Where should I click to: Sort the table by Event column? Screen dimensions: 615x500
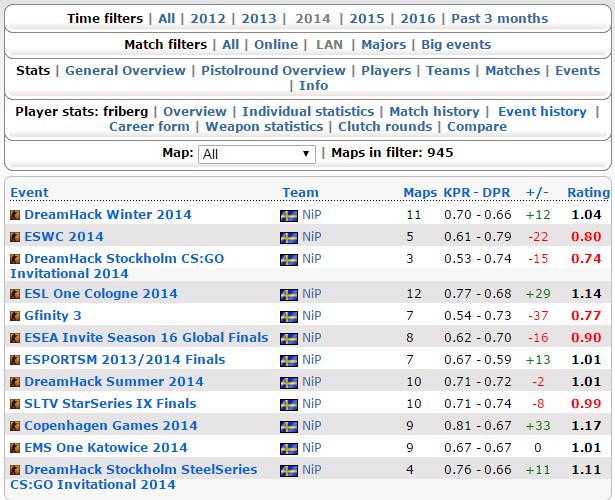[29, 193]
